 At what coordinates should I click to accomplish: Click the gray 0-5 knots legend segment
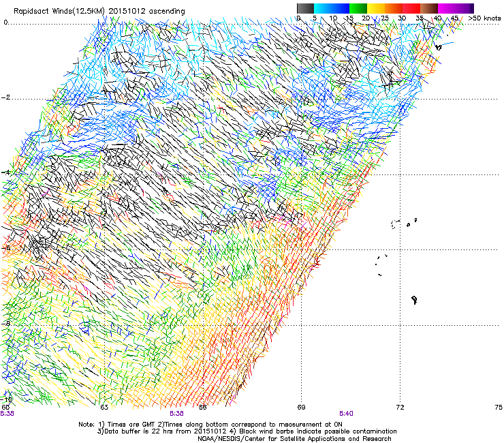click(x=305, y=8)
